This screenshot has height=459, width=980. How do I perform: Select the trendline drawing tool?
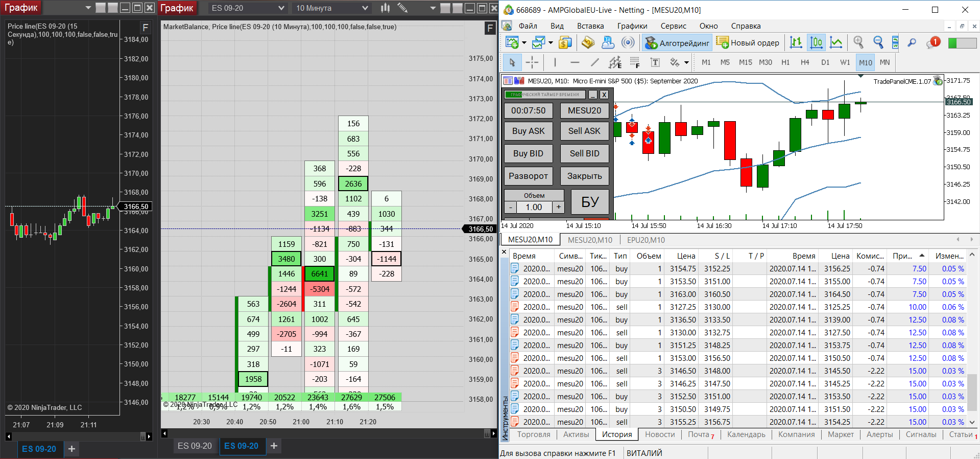595,62
